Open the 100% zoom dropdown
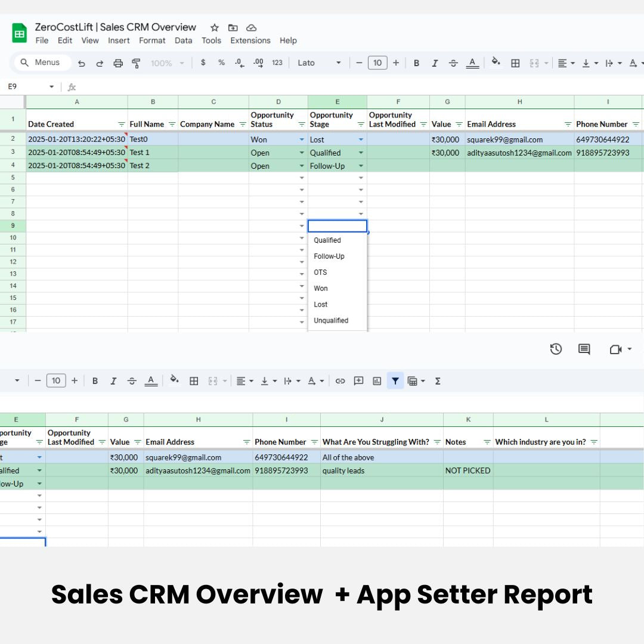This screenshot has width=644, height=644. 167,63
